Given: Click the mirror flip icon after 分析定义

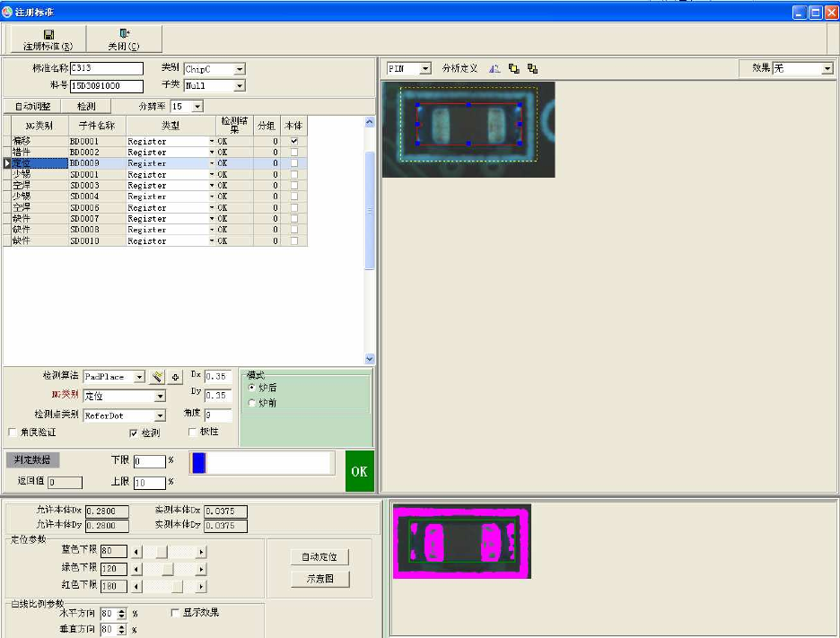Looking at the screenshot, I should coord(494,68).
